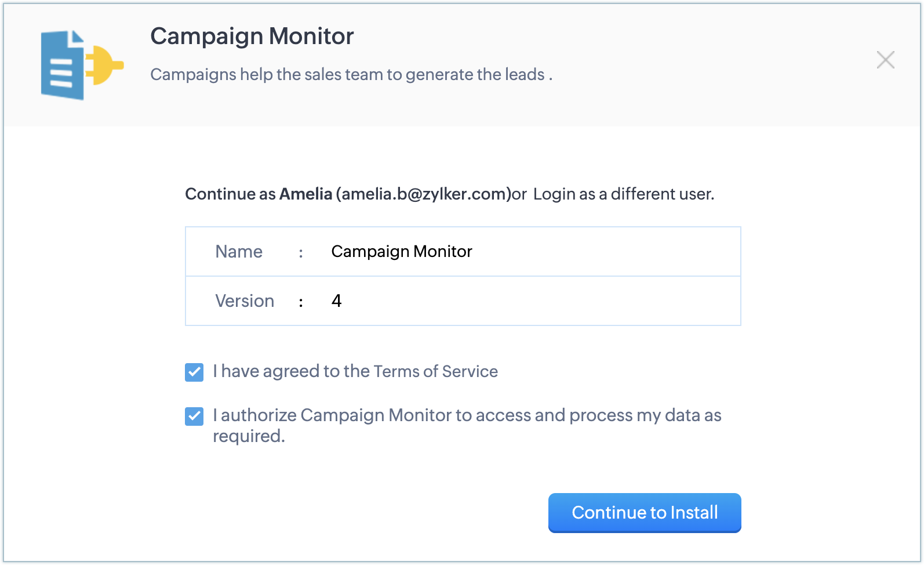The image size is (924, 565).
Task: Click the yellow plug part of the logo
Action: 106,65
